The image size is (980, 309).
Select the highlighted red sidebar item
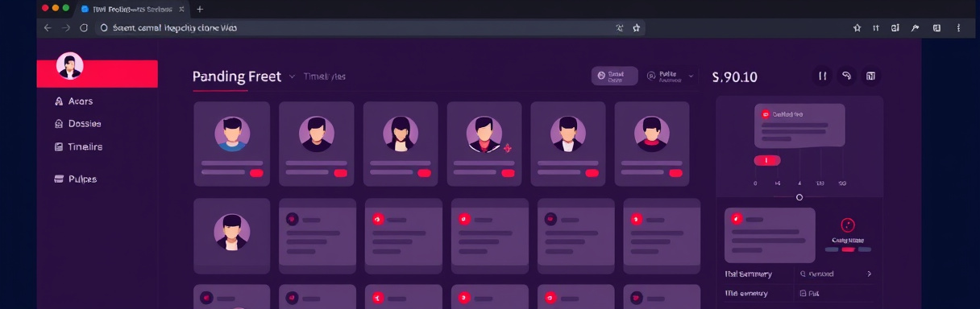pos(97,73)
